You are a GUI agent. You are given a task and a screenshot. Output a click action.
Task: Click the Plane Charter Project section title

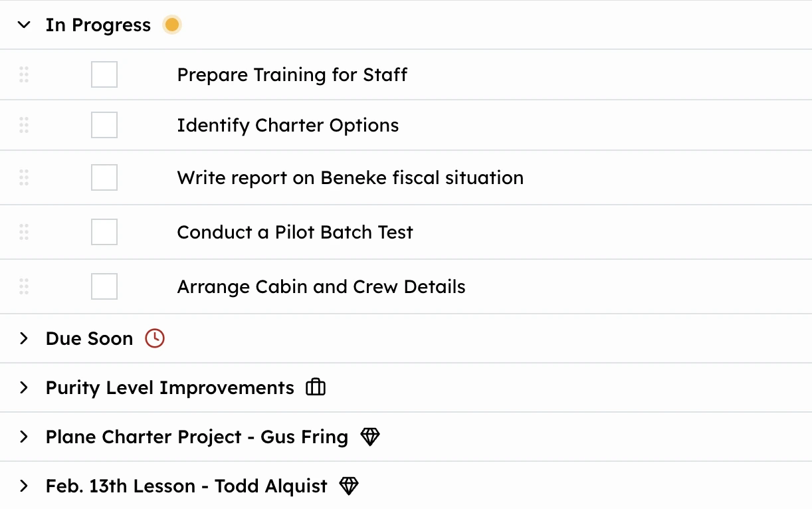point(197,437)
